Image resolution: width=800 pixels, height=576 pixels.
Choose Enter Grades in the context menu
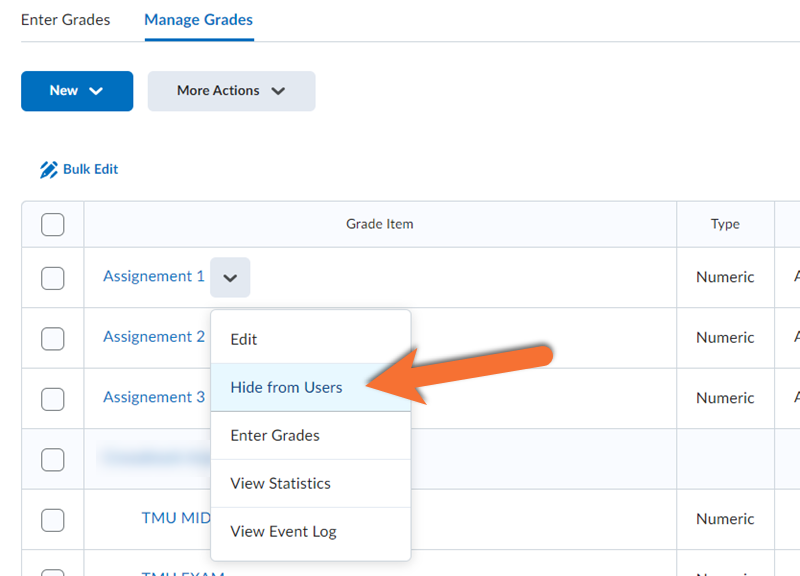(x=311, y=435)
